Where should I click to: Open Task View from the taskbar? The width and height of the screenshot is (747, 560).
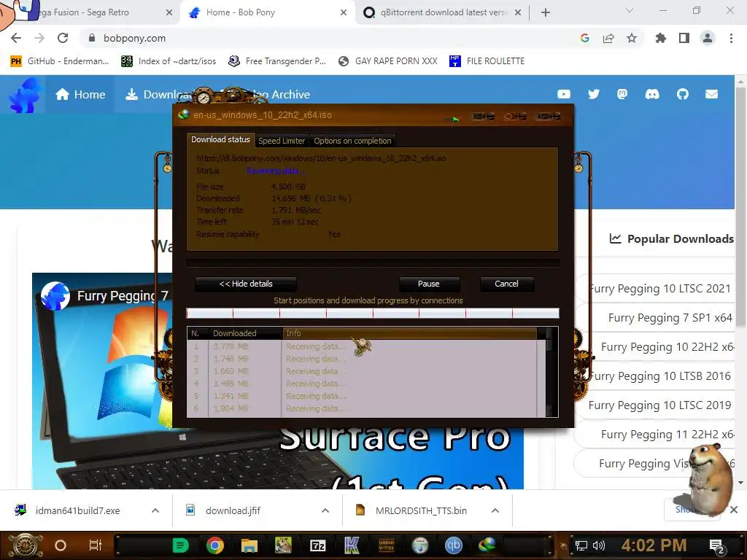pos(96,545)
